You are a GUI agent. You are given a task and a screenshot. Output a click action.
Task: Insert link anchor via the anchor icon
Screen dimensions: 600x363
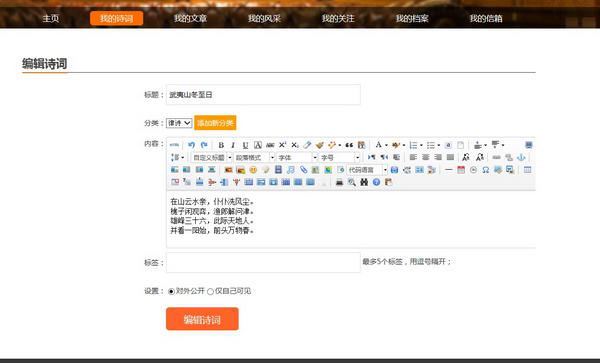tap(521, 157)
